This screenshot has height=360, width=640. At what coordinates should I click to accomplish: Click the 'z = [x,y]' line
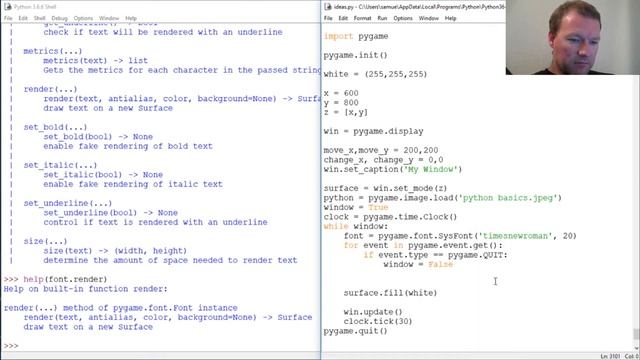coord(346,112)
